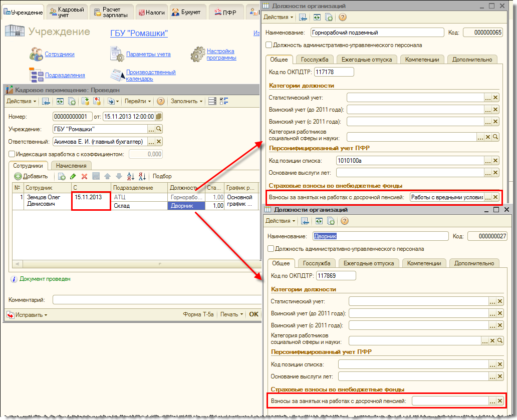
Task: Switch to the ПФР tab
Action: (225, 13)
